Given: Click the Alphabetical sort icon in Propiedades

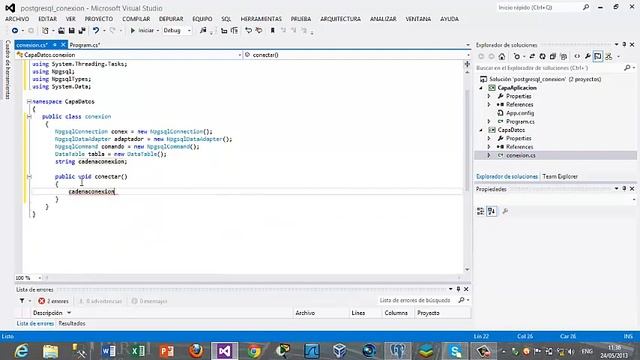Looking at the screenshot, I should pyautogui.click(x=491, y=211).
